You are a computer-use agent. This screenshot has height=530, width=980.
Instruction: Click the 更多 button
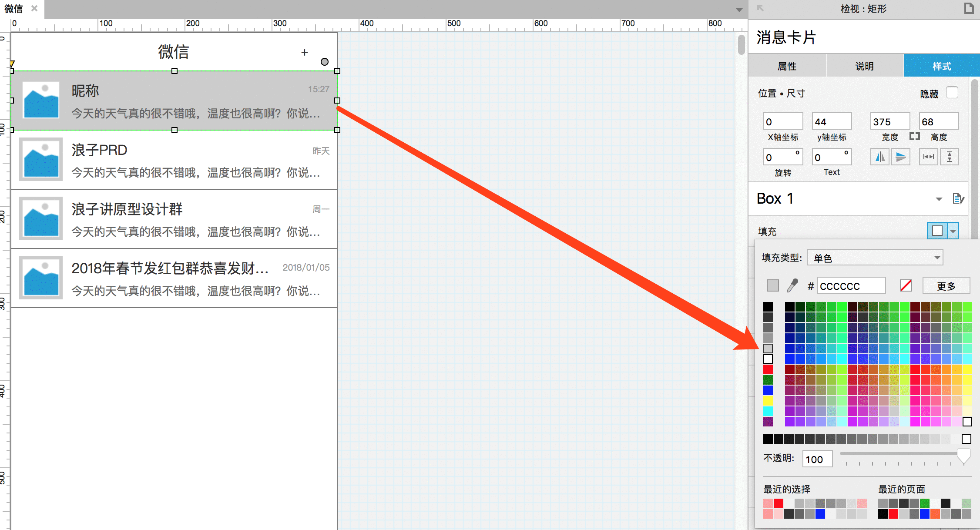pos(946,286)
